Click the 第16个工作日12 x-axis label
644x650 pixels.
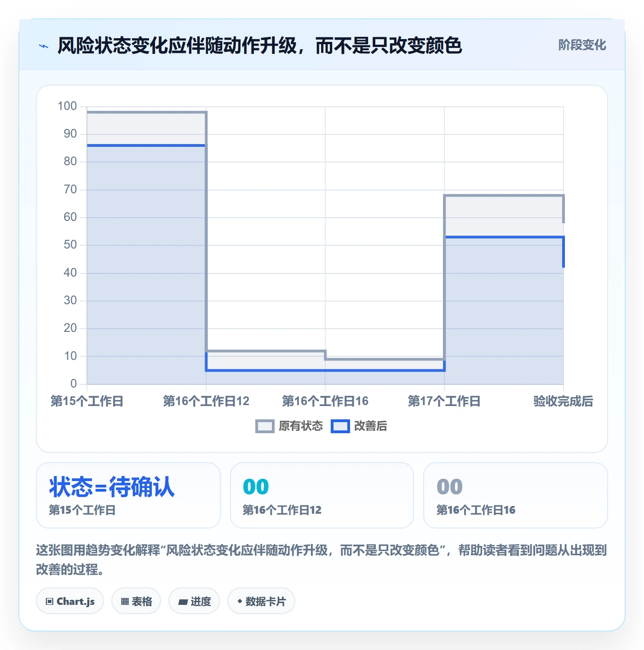(x=206, y=401)
